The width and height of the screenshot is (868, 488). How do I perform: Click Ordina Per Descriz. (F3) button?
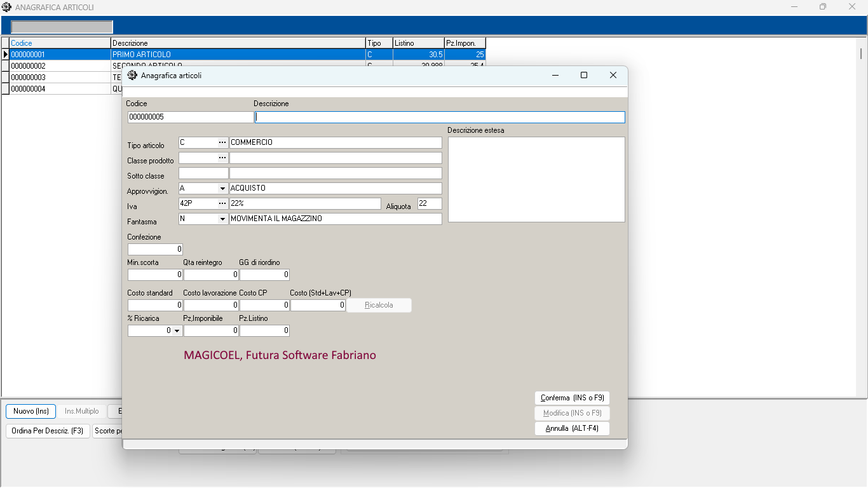click(48, 431)
